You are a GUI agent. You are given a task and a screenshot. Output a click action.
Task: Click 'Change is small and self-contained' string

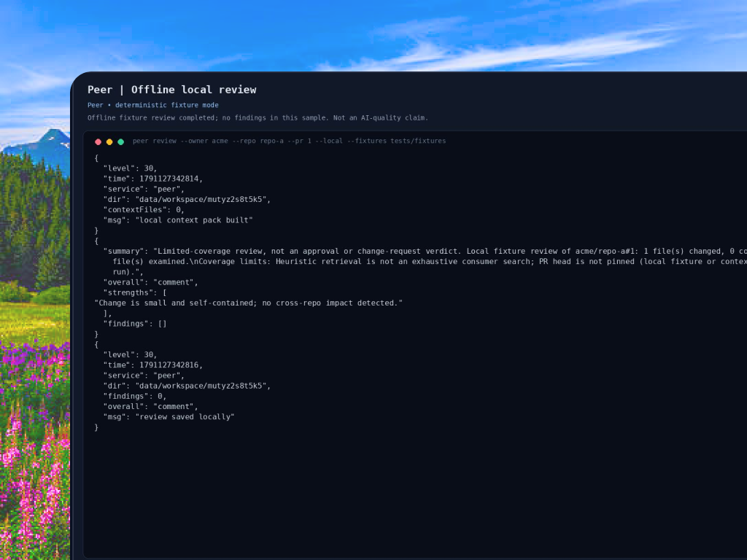pyautogui.click(x=249, y=303)
